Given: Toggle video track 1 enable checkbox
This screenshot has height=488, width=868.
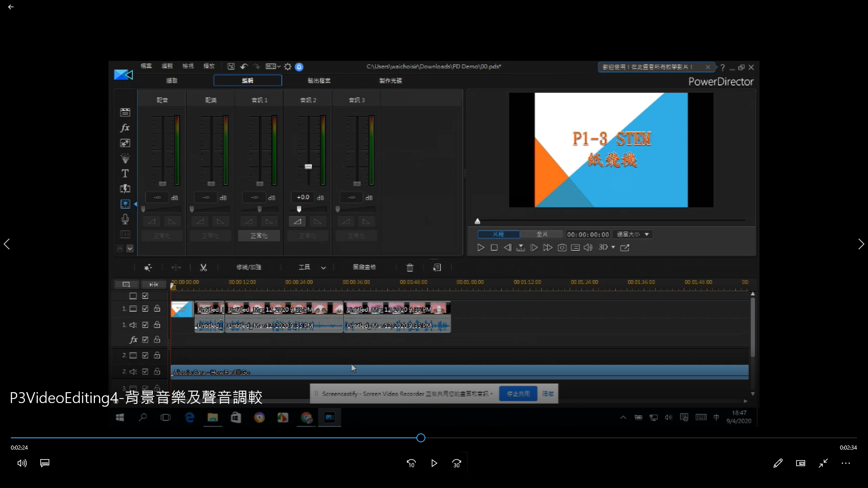Looking at the screenshot, I should point(145,309).
